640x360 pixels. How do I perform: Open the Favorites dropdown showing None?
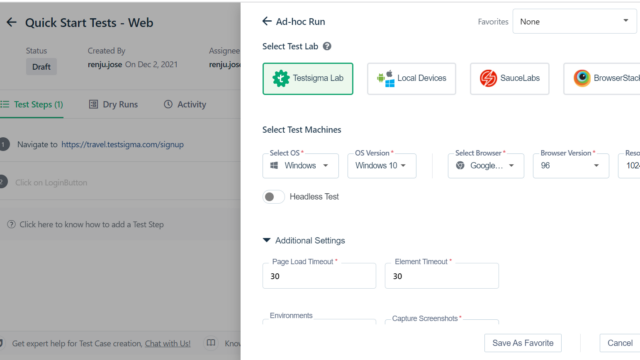574,22
